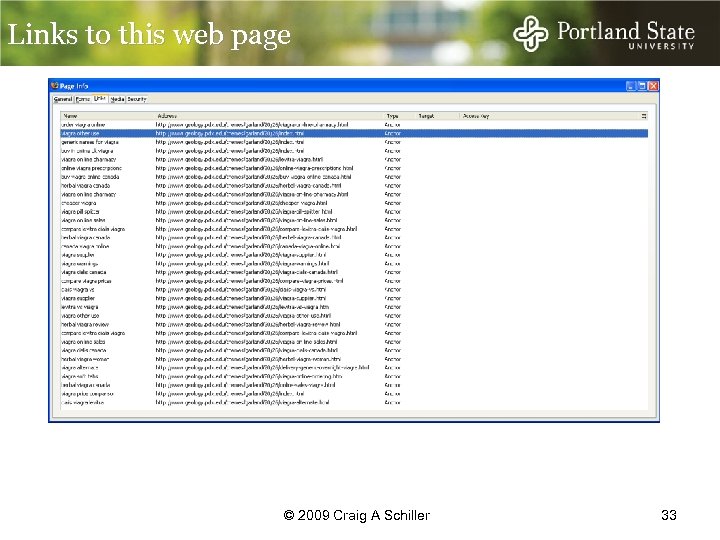Click the address ending viagra-warnings.html

tap(242, 264)
